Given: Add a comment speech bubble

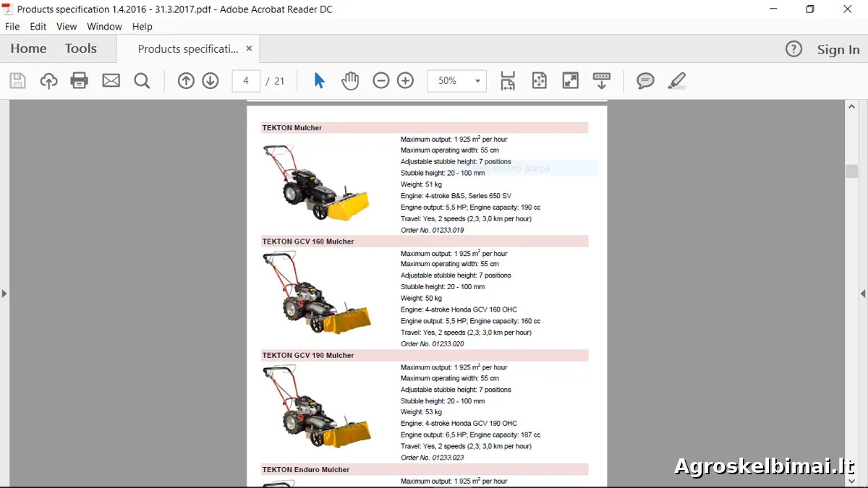Looking at the screenshot, I should point(645,81).
